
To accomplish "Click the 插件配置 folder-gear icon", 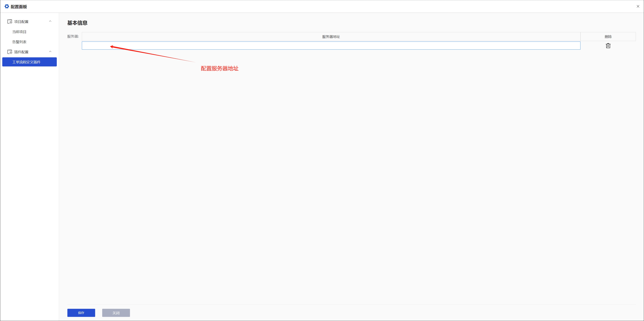I will coord(10,52).
